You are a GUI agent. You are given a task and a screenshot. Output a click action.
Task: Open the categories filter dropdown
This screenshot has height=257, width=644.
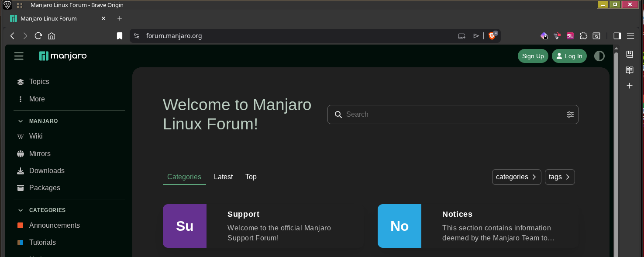[517, 177]
